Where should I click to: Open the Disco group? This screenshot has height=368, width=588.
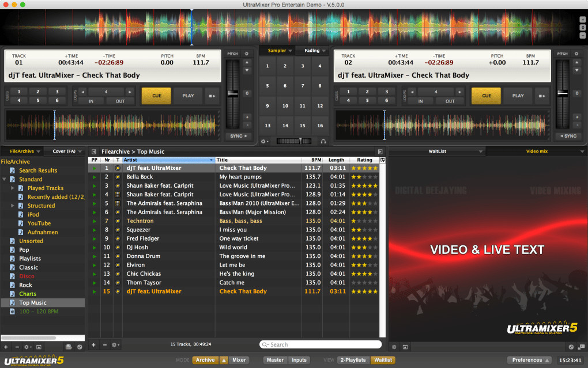[x=27, y=276]
